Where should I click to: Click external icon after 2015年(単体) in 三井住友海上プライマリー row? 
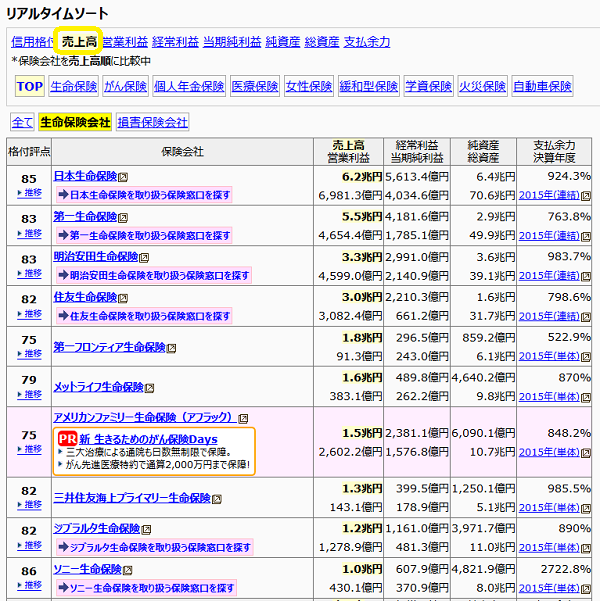pos(586,509)
